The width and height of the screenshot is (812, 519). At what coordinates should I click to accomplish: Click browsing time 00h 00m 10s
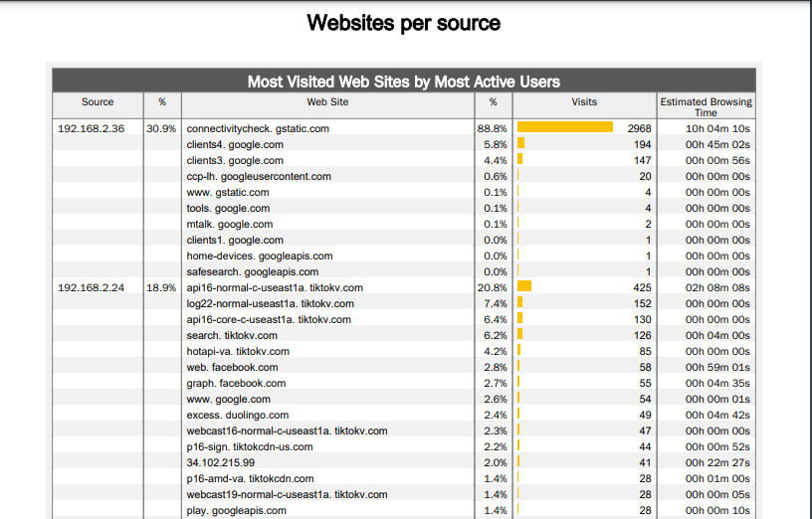717,511
